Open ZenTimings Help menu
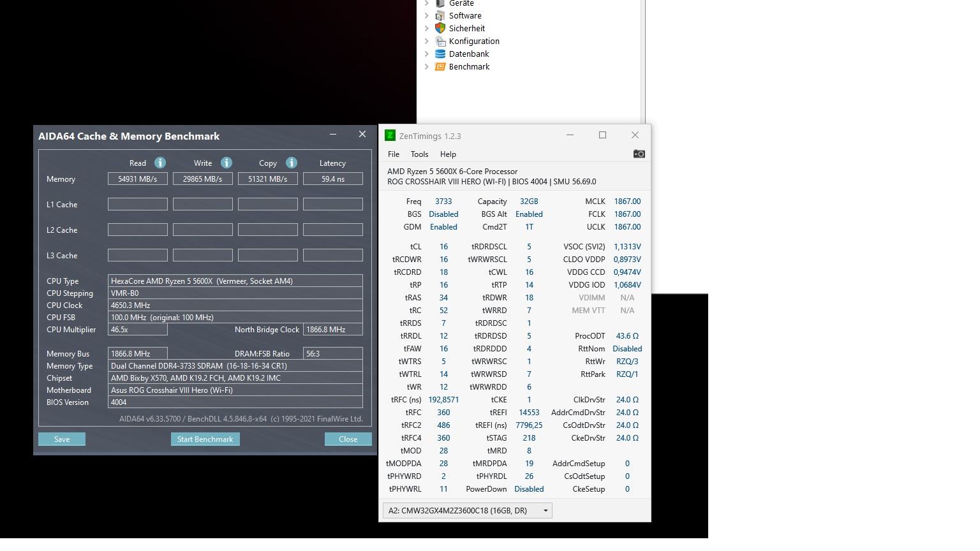The height and width of the screenshot is (551, 980). (448, 154)
